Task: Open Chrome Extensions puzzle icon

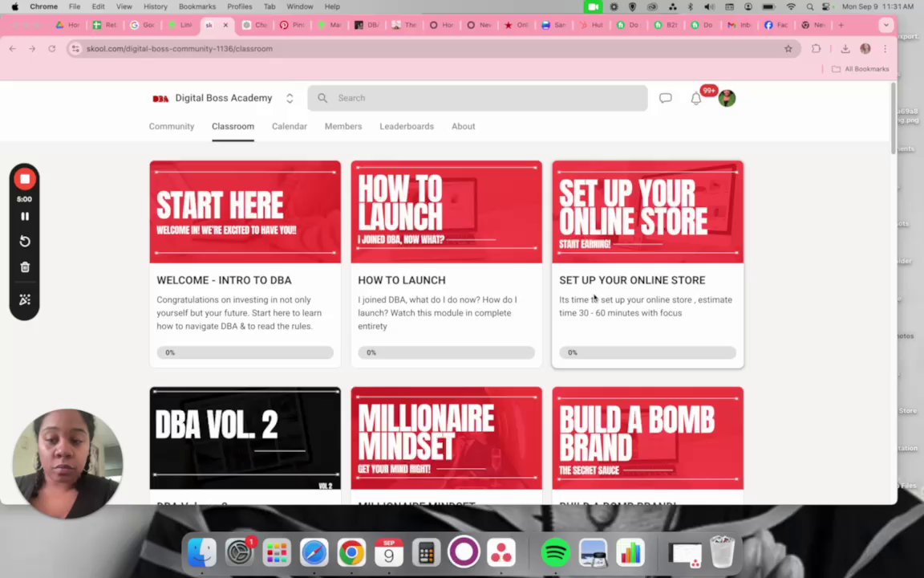Action: tap(817, 49)
